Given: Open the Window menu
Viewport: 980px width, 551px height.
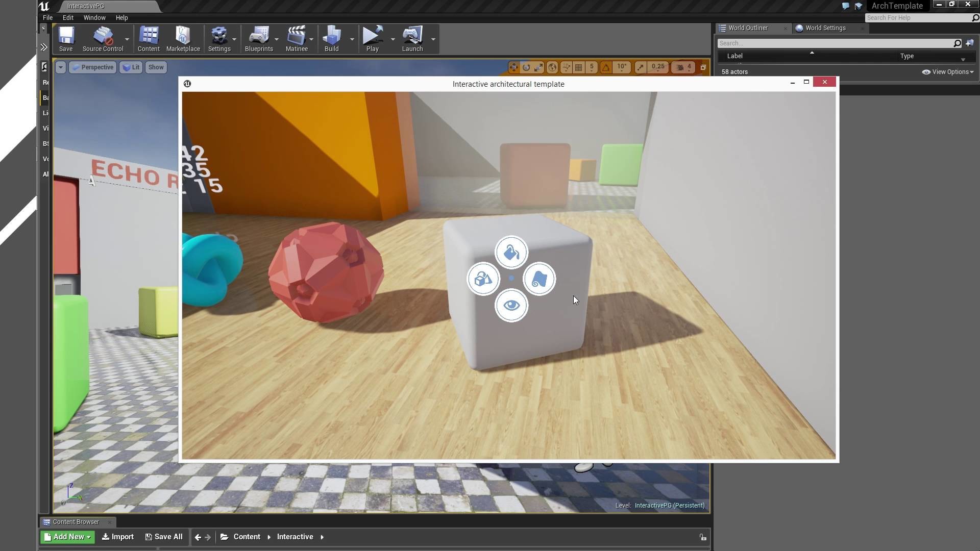Looking at the screenshot, I should click(94, 18).
